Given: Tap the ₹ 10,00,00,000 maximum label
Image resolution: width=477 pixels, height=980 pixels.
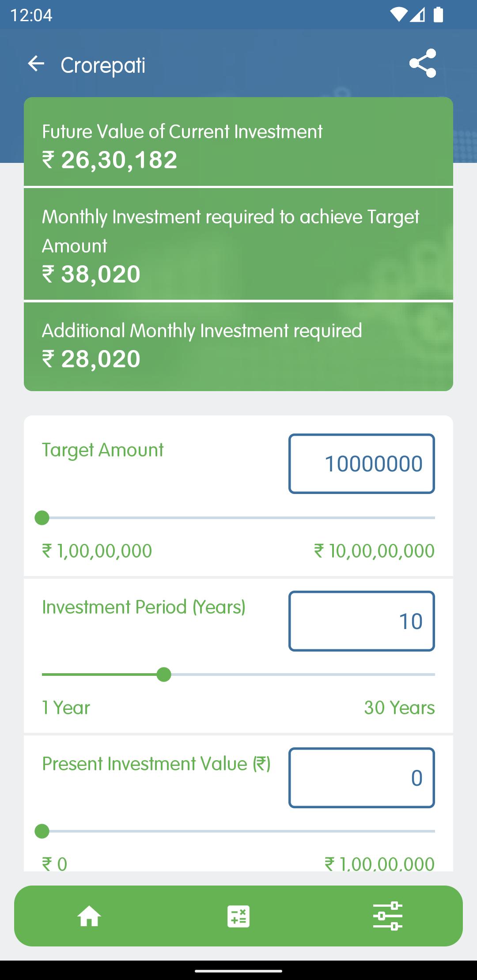Looking at the screenshot, I should tap(374, 551).
